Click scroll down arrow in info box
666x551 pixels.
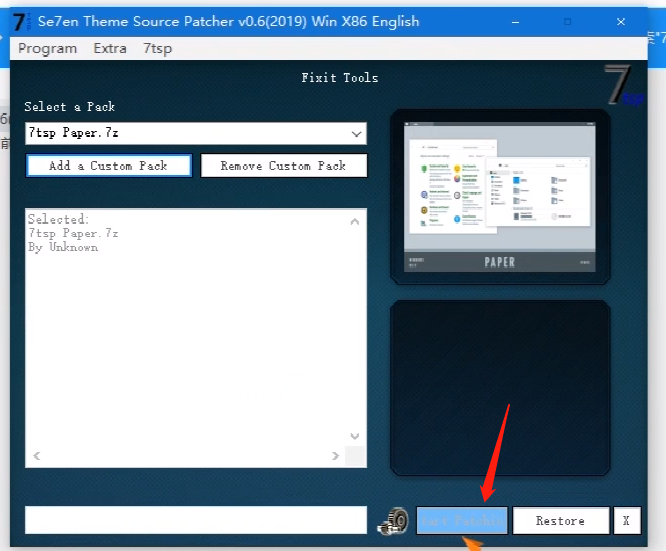pos(355,436)
